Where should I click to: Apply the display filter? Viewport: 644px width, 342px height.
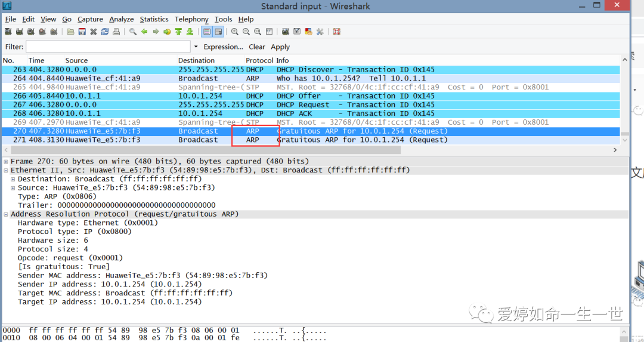point(280,47)
